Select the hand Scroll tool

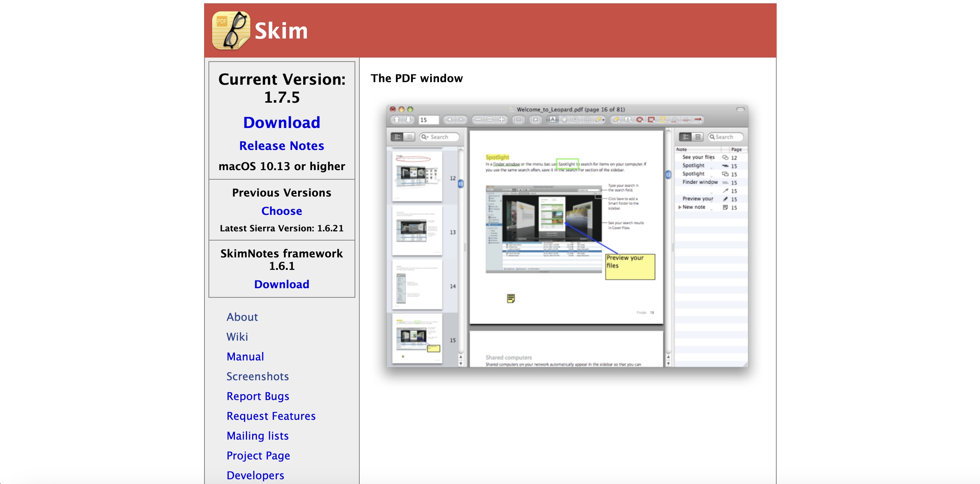pyautogui.click(x=564, y=120)
